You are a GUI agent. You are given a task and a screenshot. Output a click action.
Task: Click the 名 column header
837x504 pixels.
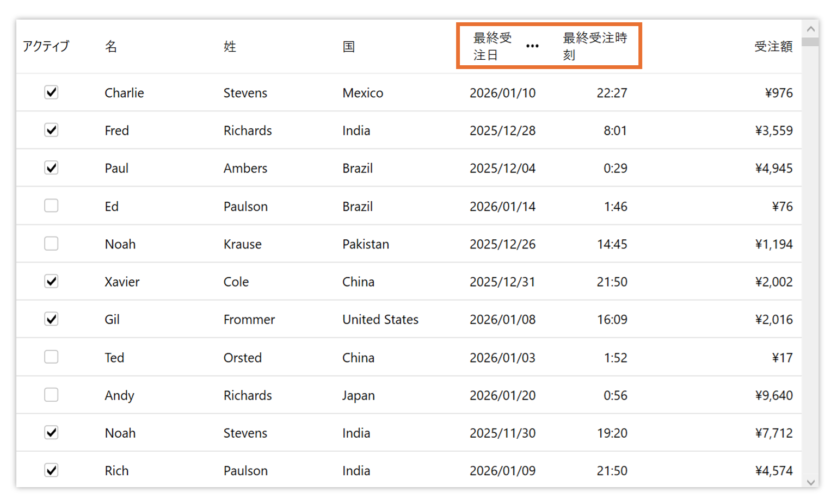point(111,46)
